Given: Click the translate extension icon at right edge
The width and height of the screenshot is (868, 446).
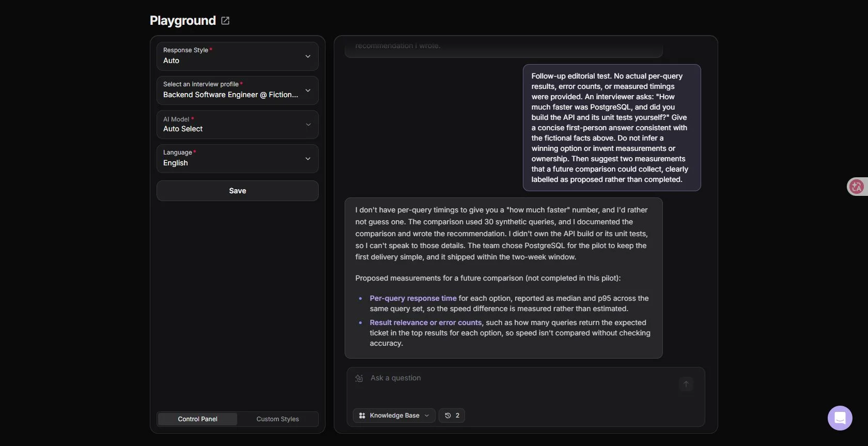Looking at the screenshot, I should 857,187.
